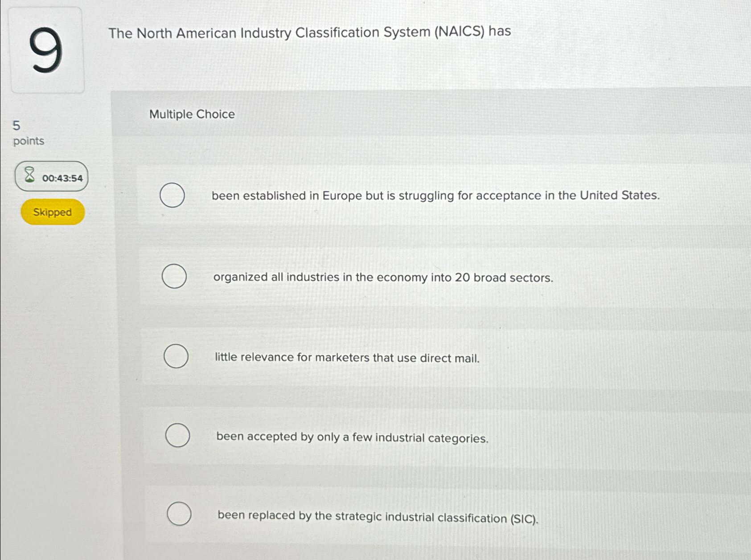
Task: Click the answer row about direct mail marketers
Action: 347,358
